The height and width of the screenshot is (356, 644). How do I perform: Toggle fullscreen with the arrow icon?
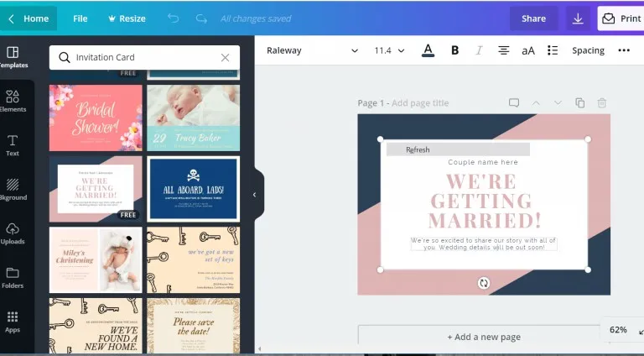(641, 331)
